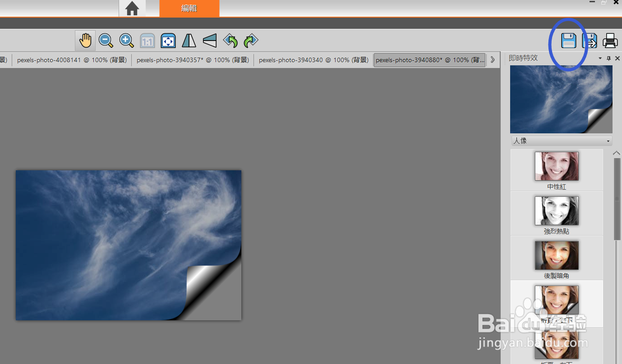Click the effects list scroll-up arrow

617,153
